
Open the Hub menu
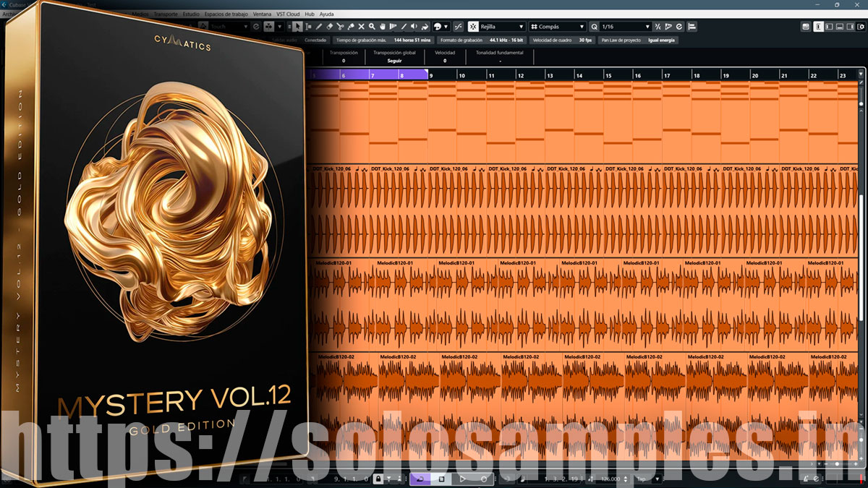(x=310, y=14)
